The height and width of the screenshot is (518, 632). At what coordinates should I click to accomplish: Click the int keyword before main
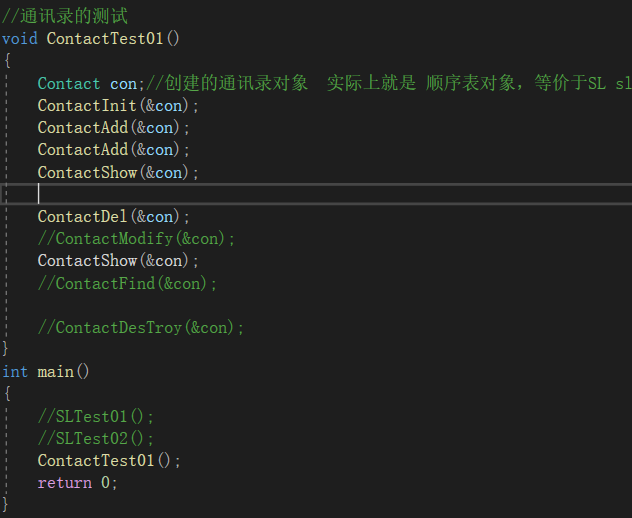pos(15,372)
